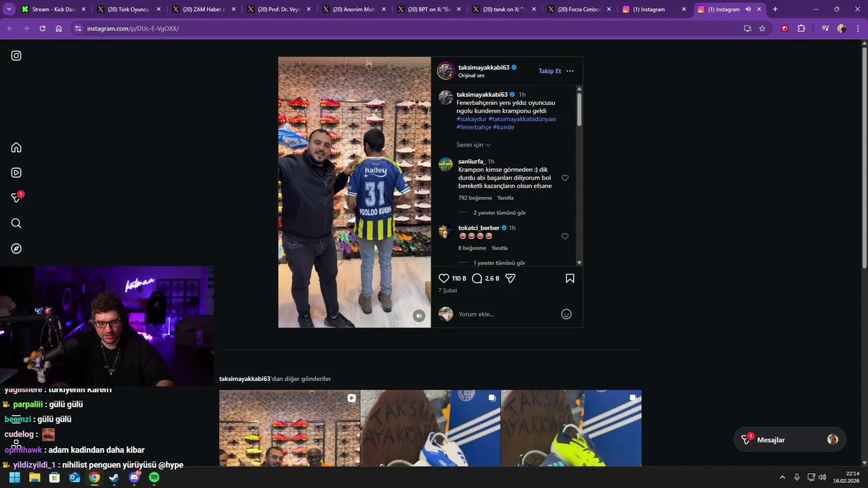868x488 pixels.
Task: Open direct messages icon with badge
Action: pyautogui.click(x=16, y=198)
